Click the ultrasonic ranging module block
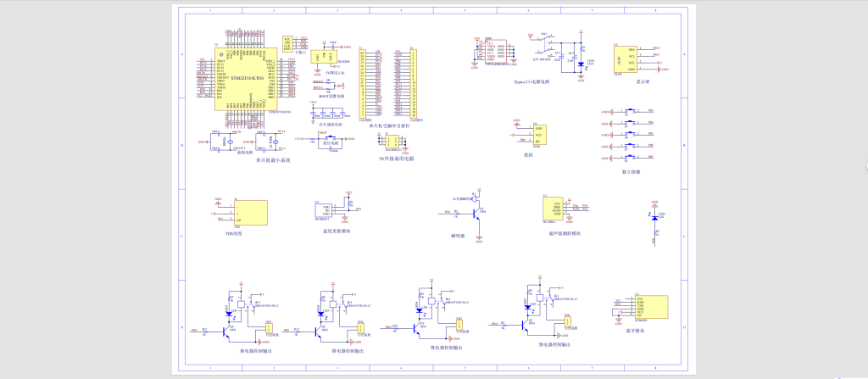The image size is (868, 379). pyautogui.click(x=552, y=209)
